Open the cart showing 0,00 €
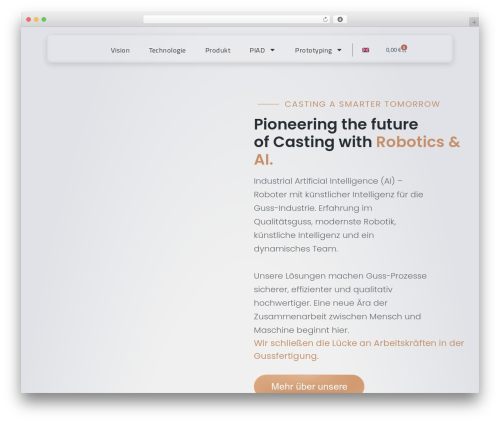 coord(396,50)
